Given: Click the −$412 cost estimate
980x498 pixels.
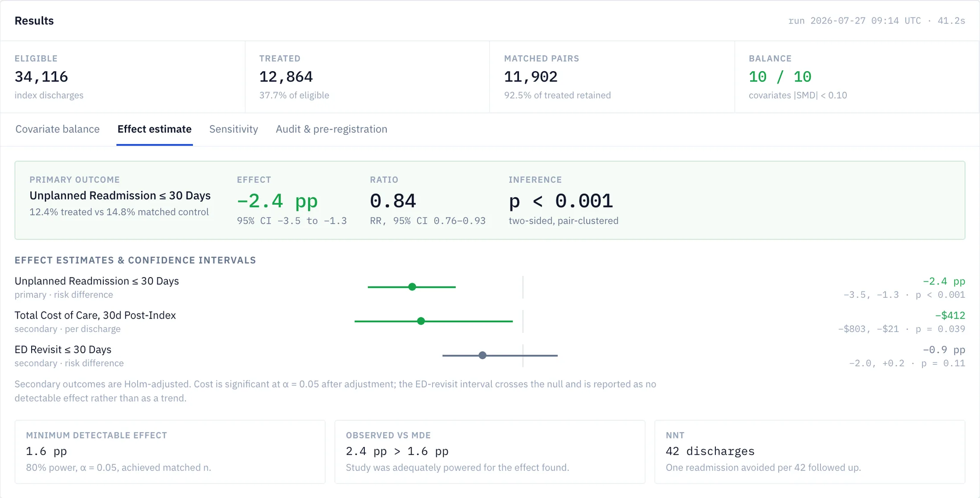Looking at the screenshot, I should (950, 316).
